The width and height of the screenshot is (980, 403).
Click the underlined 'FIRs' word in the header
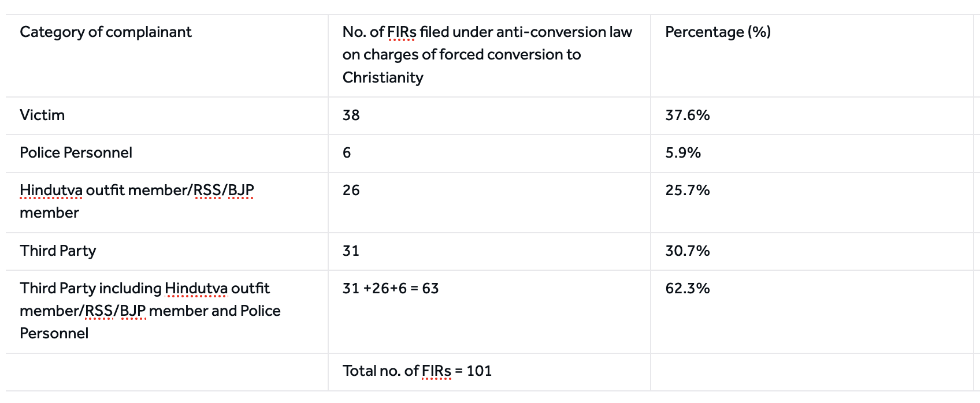[402, 32]
